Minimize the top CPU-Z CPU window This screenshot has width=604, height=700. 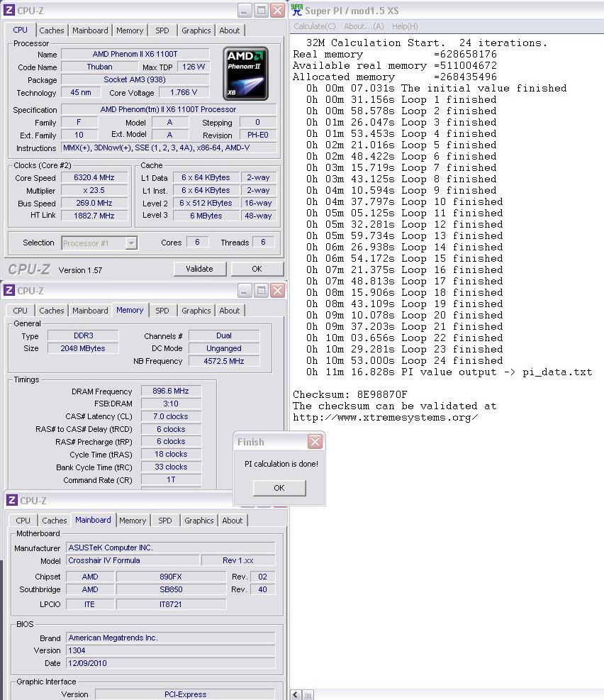pyautogui.click(x=244, y=10)
